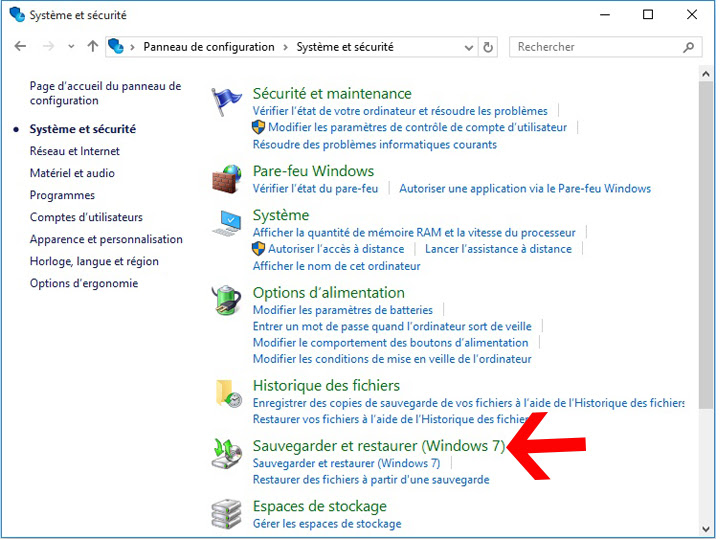Click the Espaces de stockage drives icon
Viewport: 720px width, 540px height.
tap(226, 514)
